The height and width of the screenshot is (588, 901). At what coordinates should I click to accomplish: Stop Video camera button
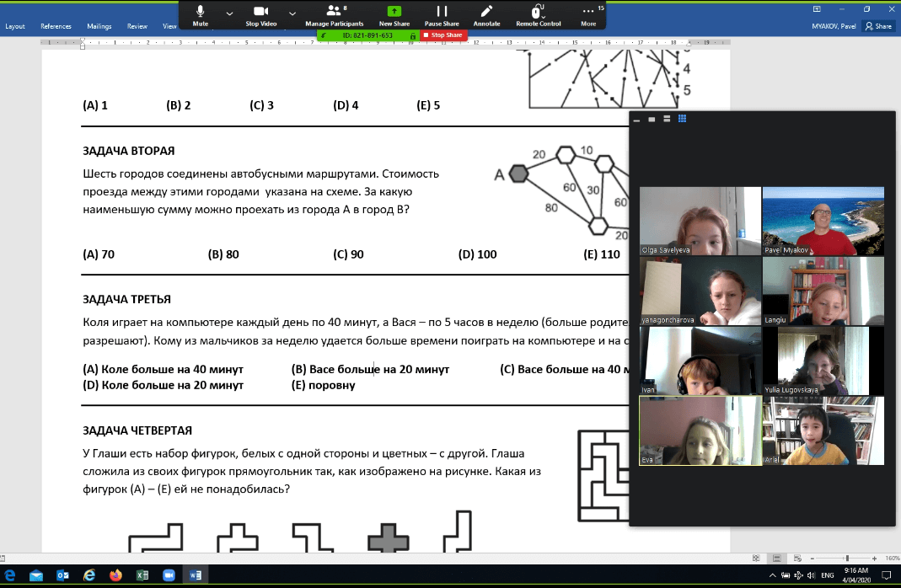(261, 14)
